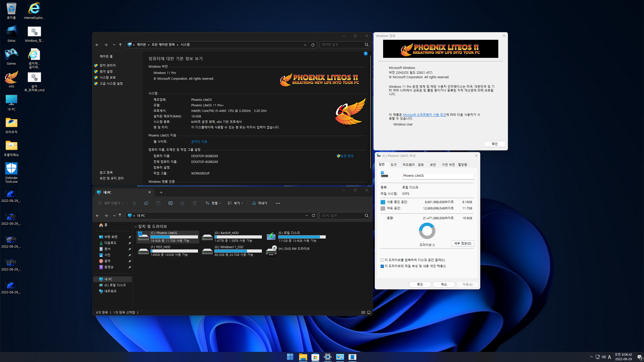
Task: Open Defender Tools.exe desktop icon
Action: (x=11, y=173)
